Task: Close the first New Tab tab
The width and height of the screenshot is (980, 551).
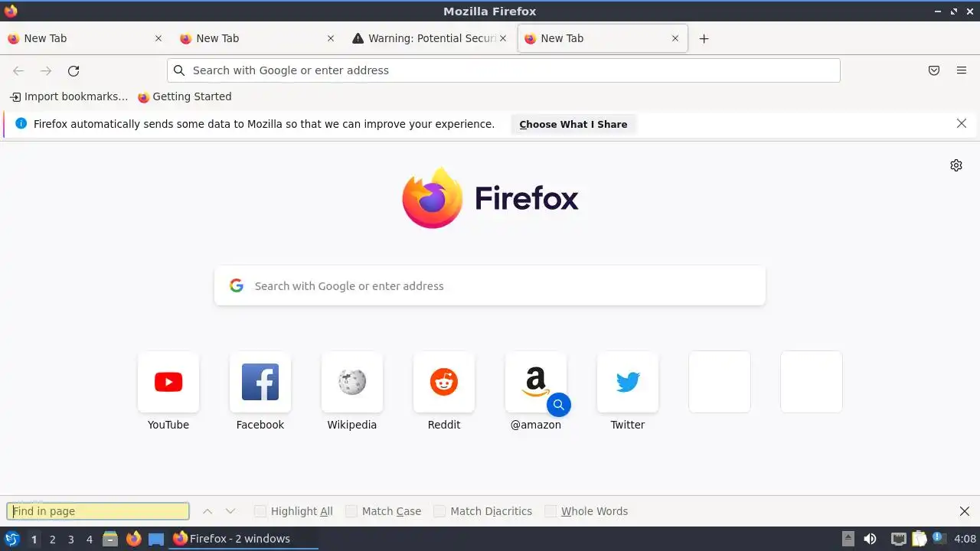Action: [158, 38]
